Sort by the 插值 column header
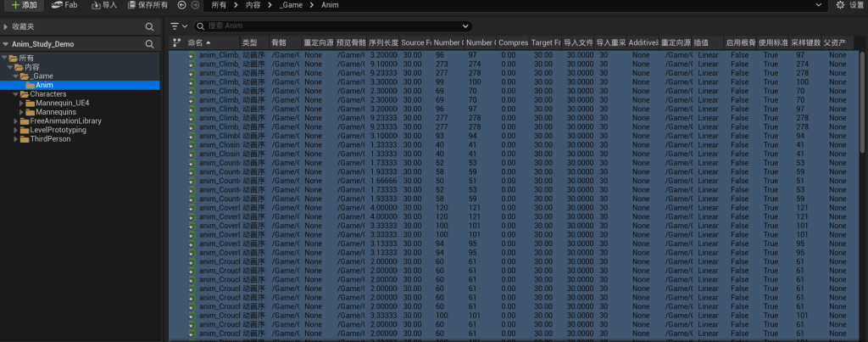868x342 pixels. pos(708,42)
